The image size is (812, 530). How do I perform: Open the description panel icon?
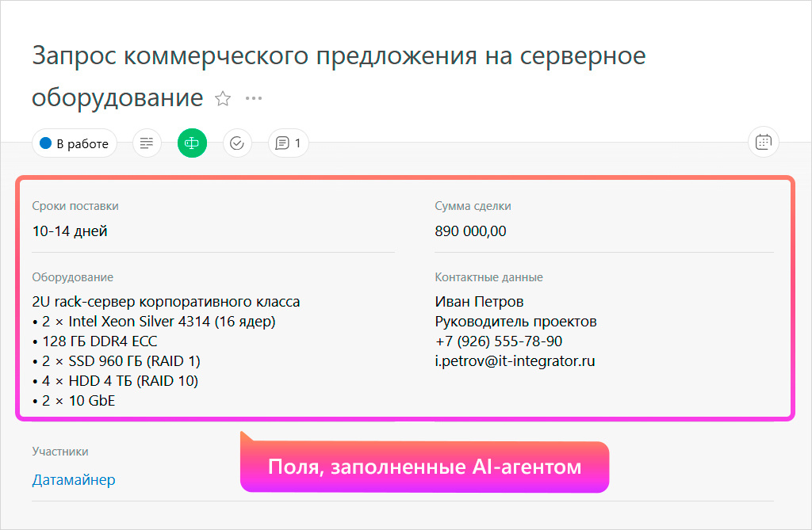point(146,143)
